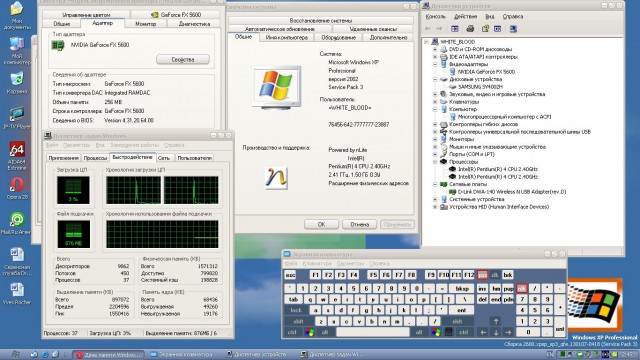The height and width of the screenshot is (360, 640).
Task: Open Имя компьютера tab in System Properties
Action: click(287, 38)
